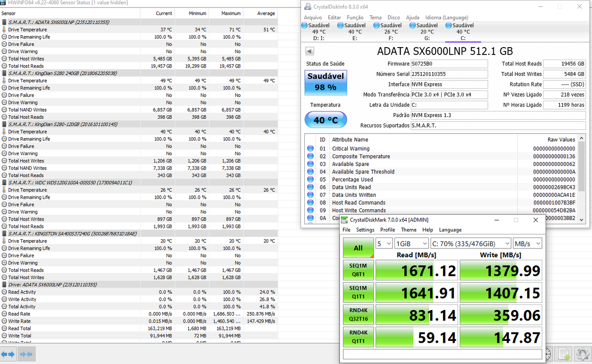Click the CrystalDiskInfo title bar app icon
The width and height of the screenshot is (592, 364).
click(307, 6)
